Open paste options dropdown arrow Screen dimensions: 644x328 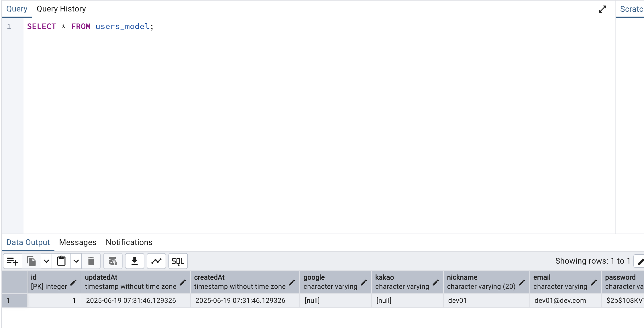(76, 261)
